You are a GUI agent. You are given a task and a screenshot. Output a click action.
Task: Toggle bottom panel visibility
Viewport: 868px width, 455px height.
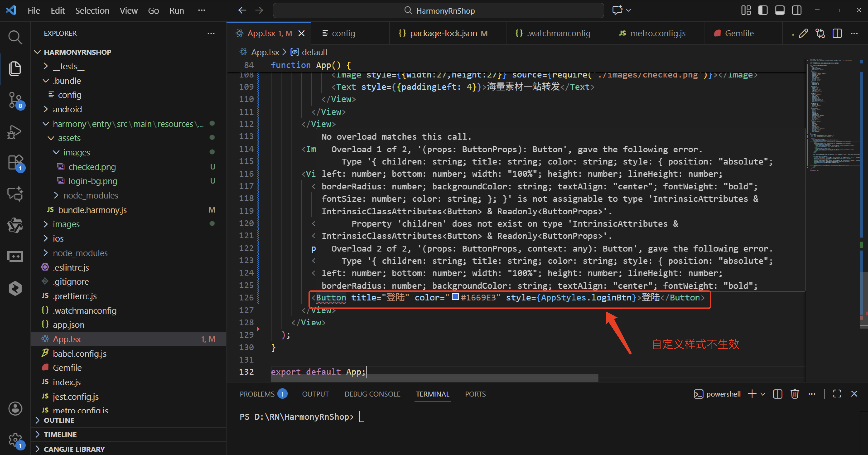[780, 10]
